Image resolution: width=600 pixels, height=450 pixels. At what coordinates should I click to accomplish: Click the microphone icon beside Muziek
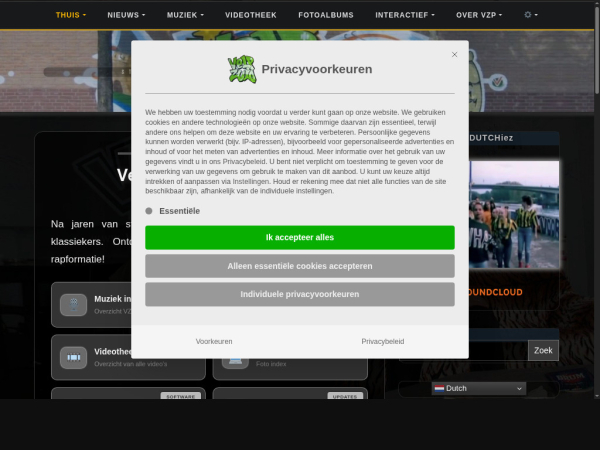pyautogui.click(x=73, y=305)
